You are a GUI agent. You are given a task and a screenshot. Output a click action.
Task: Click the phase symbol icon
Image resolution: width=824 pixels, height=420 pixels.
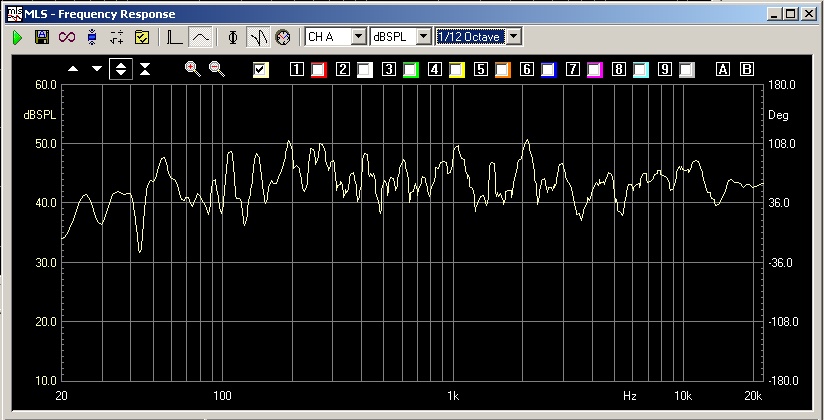[x=233, y=37]
